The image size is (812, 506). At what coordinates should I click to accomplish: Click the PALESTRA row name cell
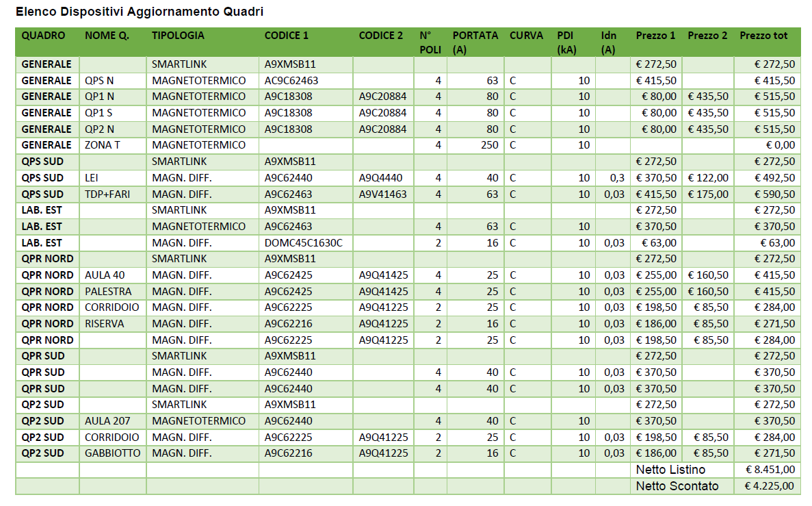108,291
